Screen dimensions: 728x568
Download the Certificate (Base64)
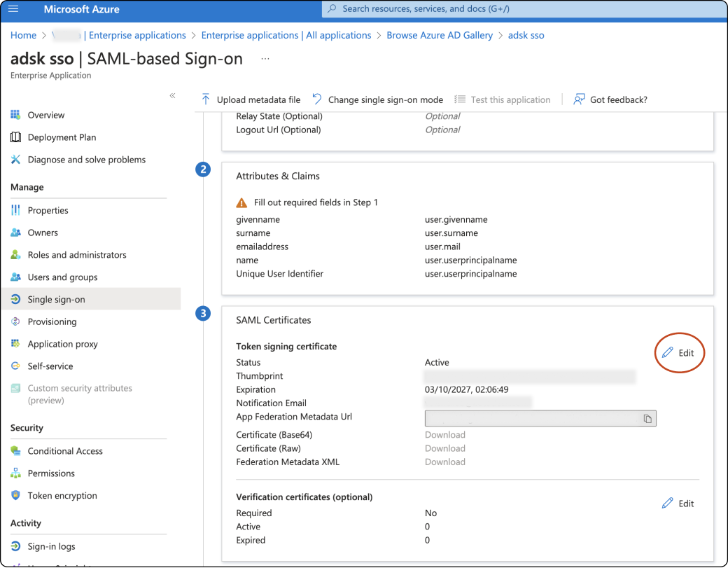pos(445,435)
